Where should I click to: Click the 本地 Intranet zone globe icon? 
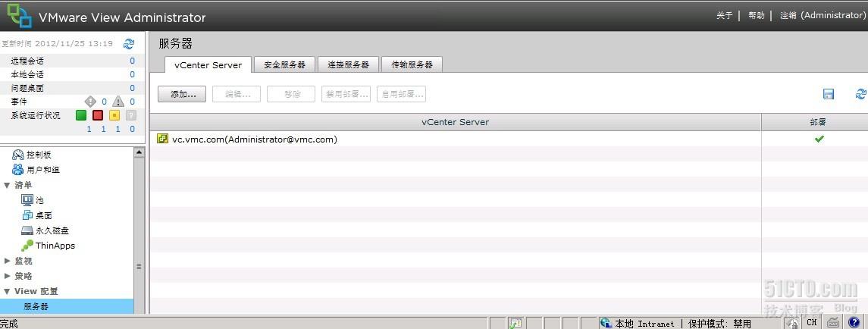tap(606, 322)
